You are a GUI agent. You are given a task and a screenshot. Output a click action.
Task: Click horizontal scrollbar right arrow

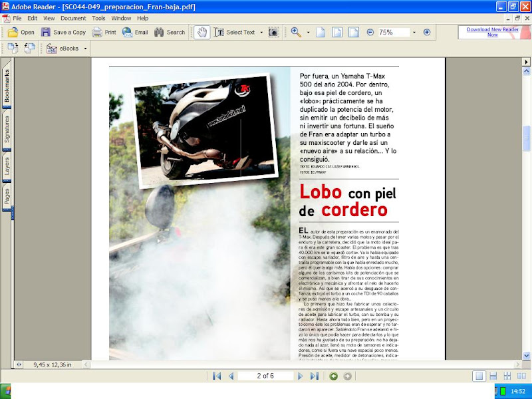[517, 364]
